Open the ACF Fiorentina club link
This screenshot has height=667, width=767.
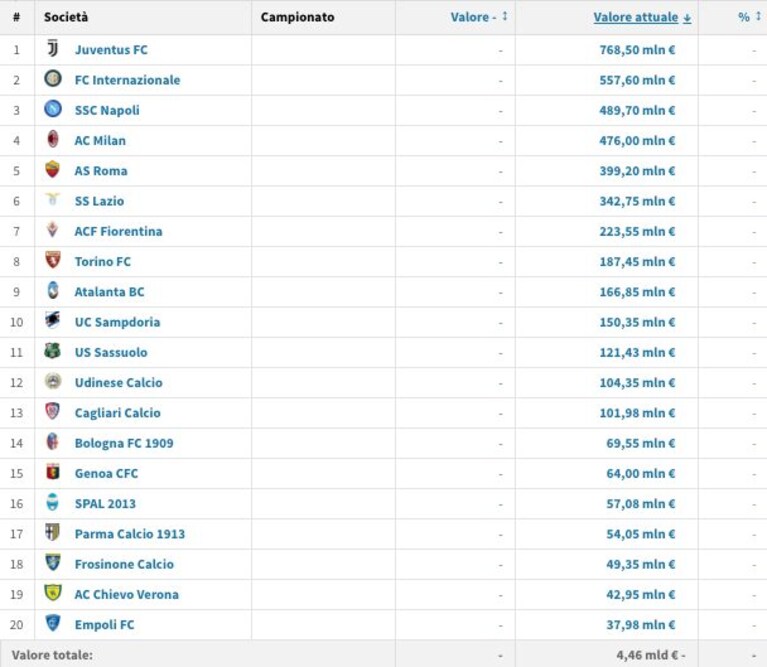click(x=118, y=231)
